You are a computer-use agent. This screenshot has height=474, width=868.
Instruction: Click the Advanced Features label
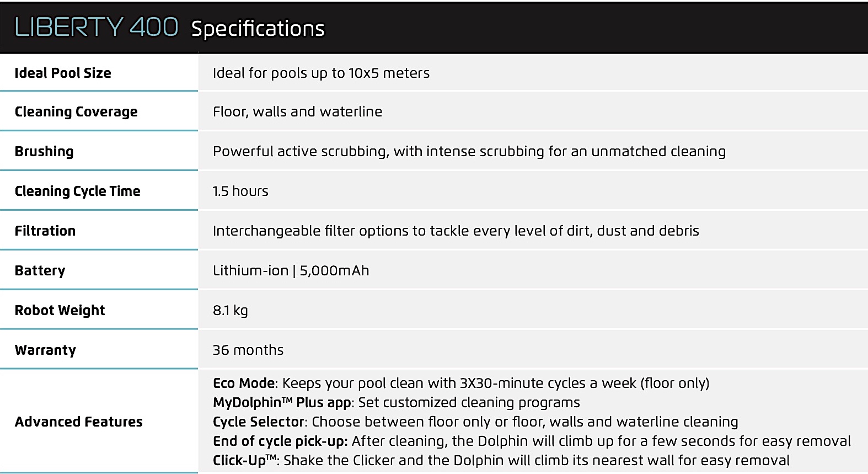tap(78, 422)
